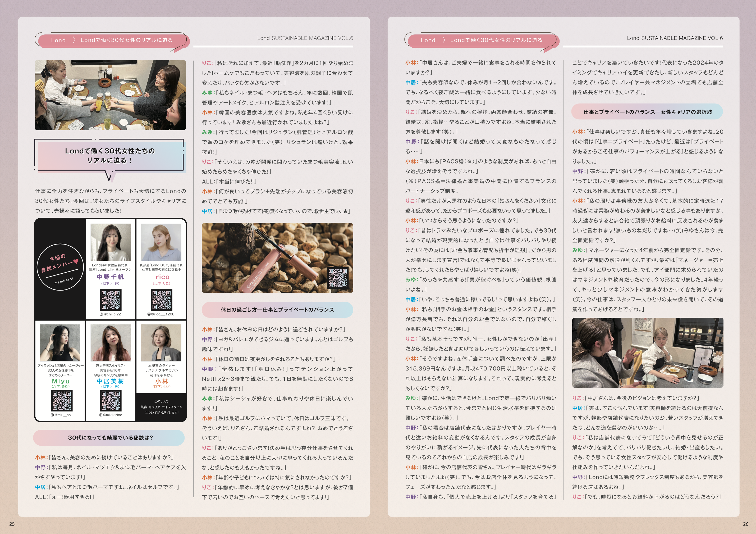This screenshot has width=756, height=534.
Task: Select 中居美樹's portrait photo
Action: click(x=111, y=343)
